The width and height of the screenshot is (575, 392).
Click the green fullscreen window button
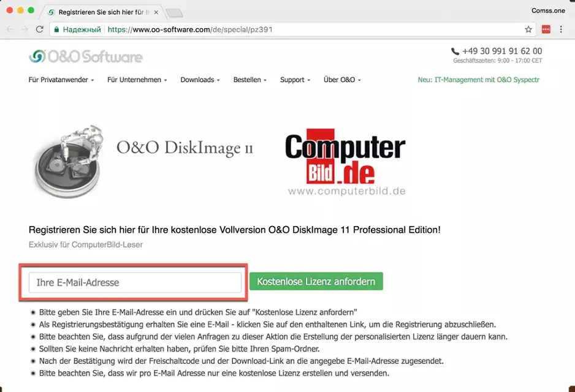[x=31, y=10]
